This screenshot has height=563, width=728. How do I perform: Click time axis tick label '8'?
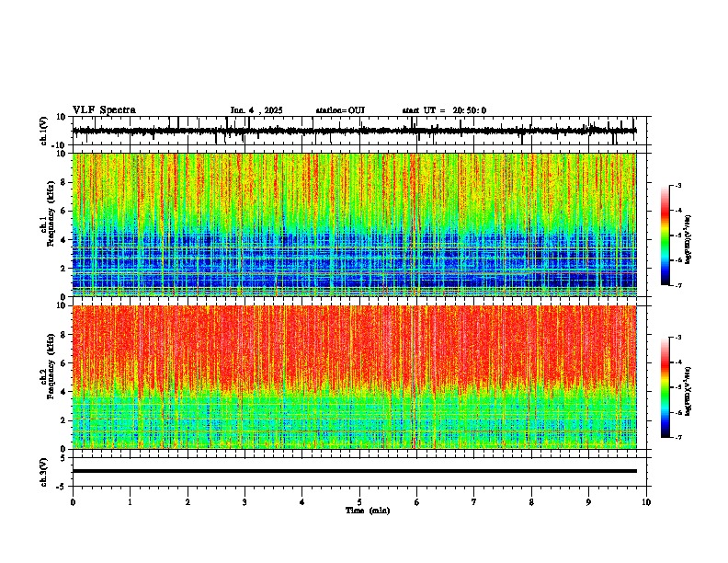tap(531, 502)
